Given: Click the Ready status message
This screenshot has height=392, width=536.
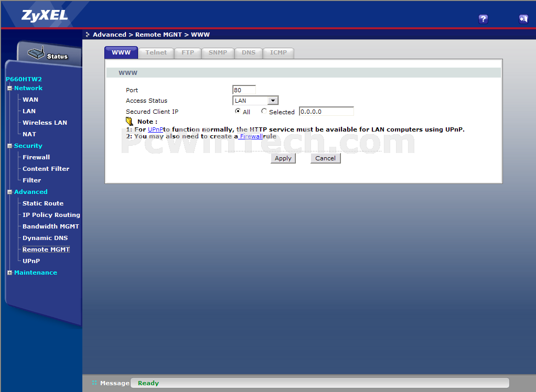Looking at the screenshot, I should 148,383.
